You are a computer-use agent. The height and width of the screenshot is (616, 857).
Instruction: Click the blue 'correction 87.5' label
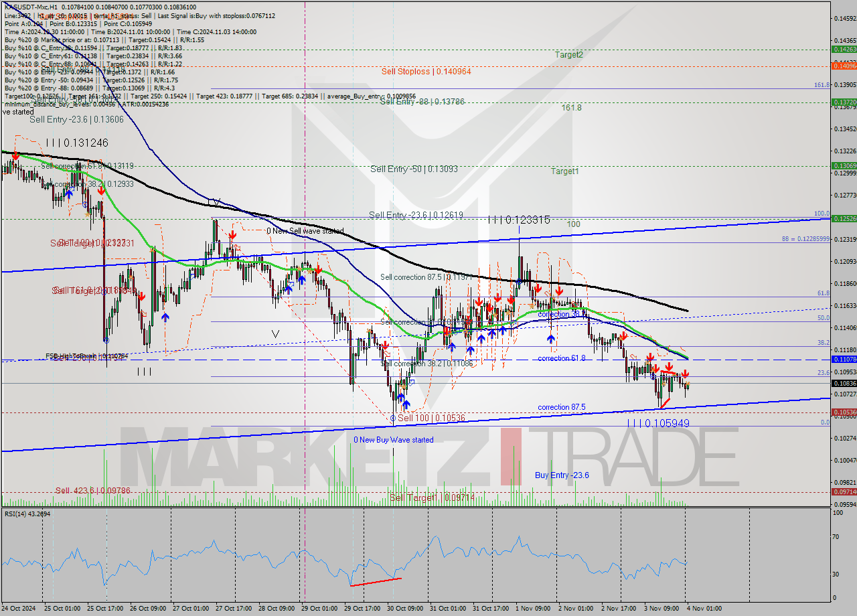(562, 407)
